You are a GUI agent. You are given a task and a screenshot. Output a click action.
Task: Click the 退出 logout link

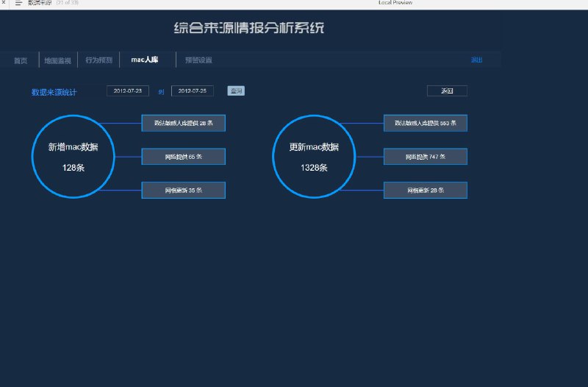point(476,60)
